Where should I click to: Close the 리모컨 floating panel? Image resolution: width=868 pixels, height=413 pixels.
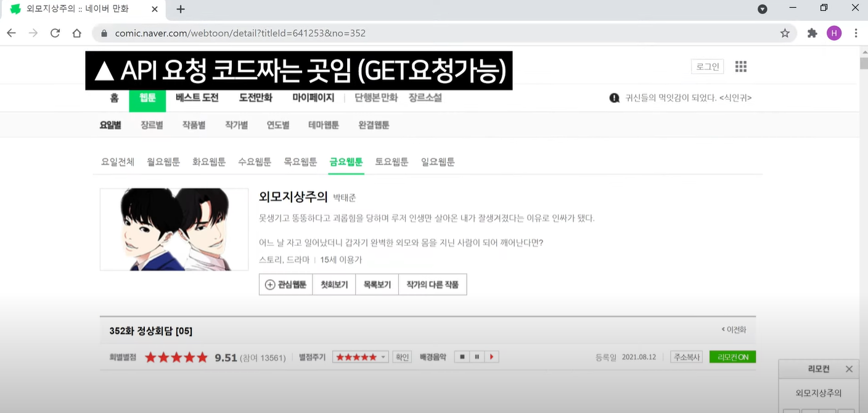click(849, 369)
